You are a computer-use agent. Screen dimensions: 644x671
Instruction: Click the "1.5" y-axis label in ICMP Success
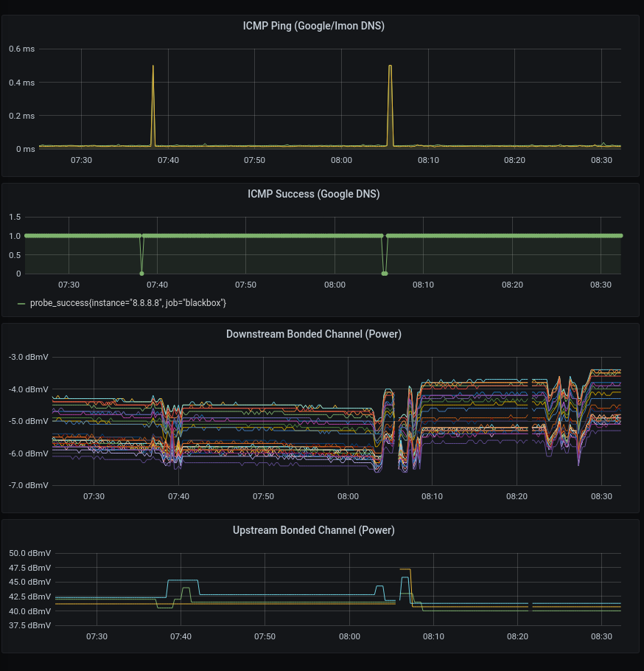pos(15,217)
